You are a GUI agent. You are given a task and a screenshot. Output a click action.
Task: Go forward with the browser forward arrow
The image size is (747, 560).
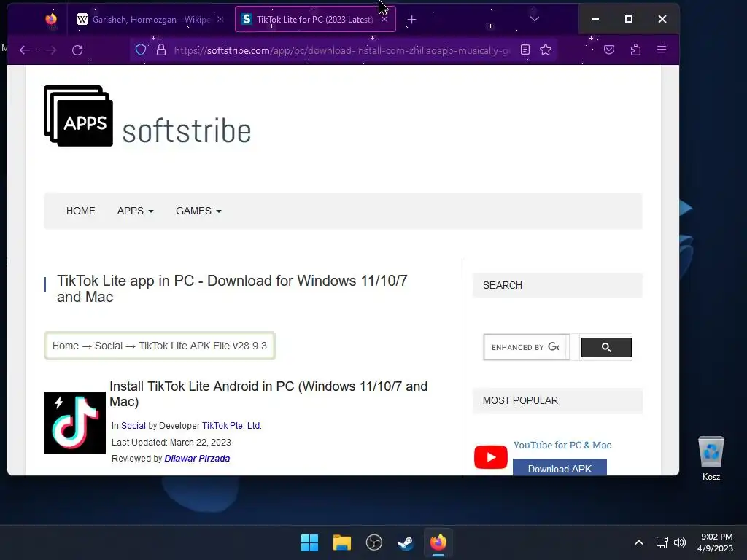[x=51, y=50]
